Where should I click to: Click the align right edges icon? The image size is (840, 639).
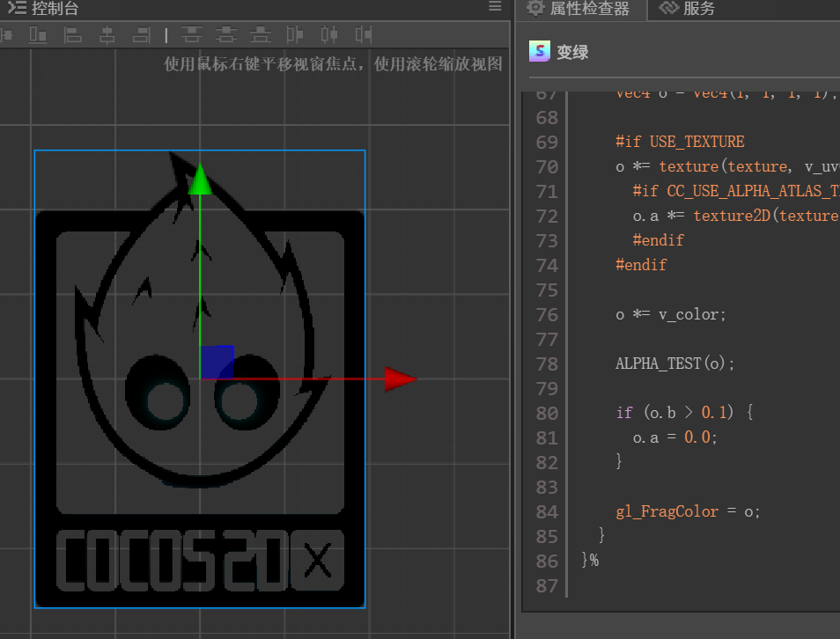pos(142,35)
